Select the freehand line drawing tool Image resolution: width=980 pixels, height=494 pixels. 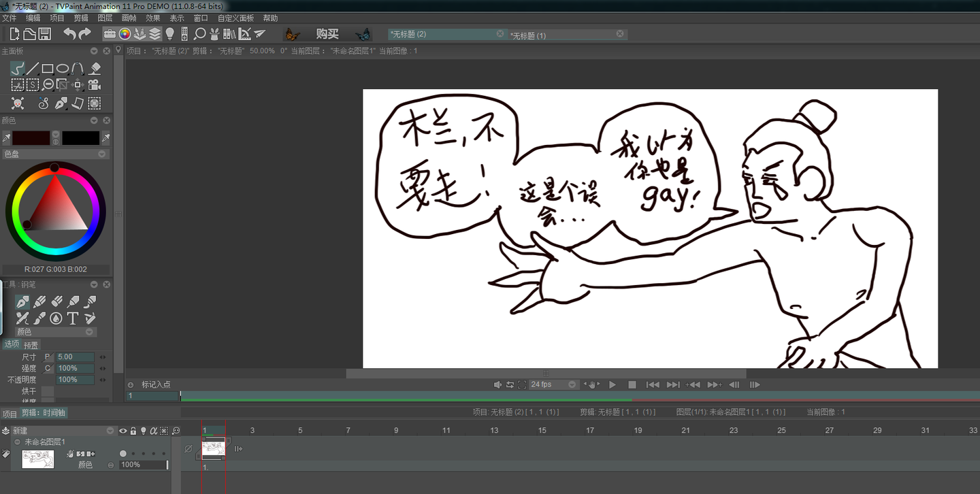click(x=17, y=69)
